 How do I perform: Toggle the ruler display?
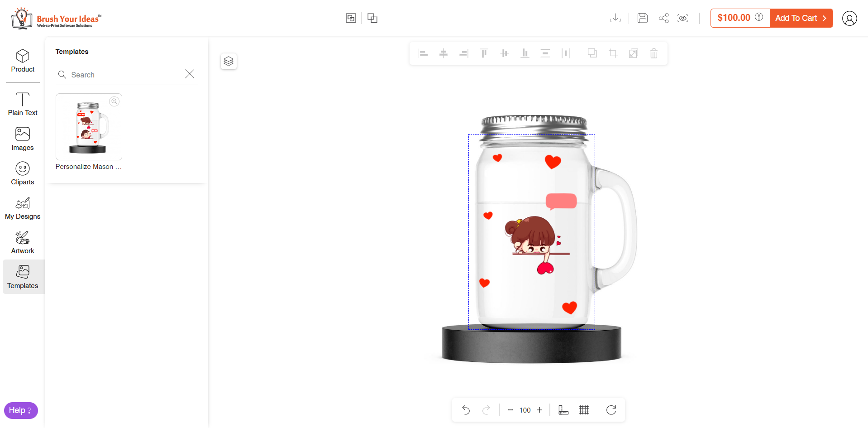(563, 410)
